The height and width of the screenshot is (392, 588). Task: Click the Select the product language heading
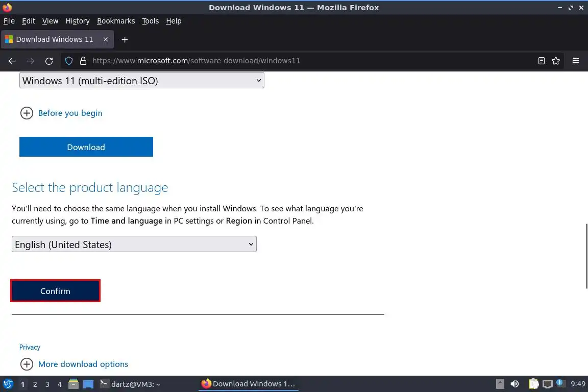coord(90,187)
